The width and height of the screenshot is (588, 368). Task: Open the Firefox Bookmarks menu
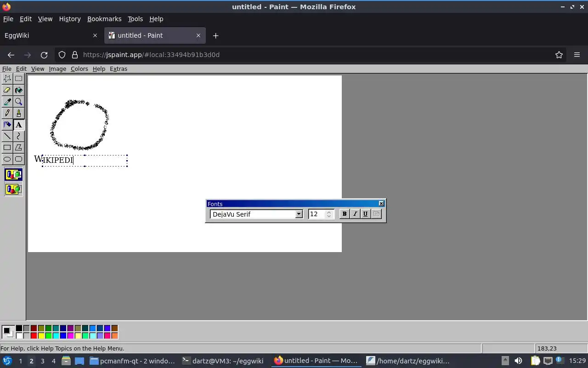pos(104,19)
